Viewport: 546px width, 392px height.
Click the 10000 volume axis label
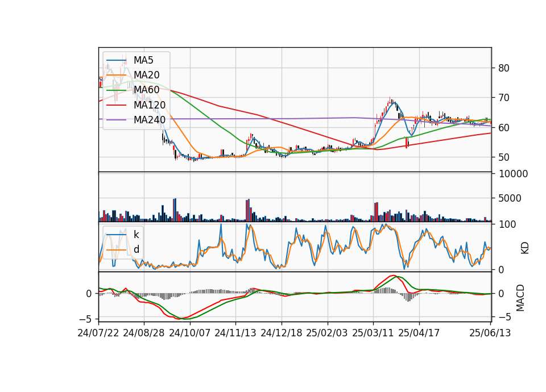coord(513,174)
